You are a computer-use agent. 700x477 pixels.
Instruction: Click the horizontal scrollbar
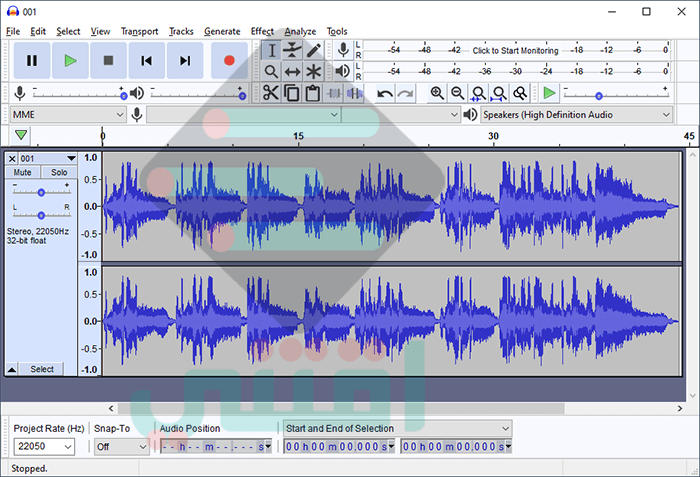pos(341,408)
